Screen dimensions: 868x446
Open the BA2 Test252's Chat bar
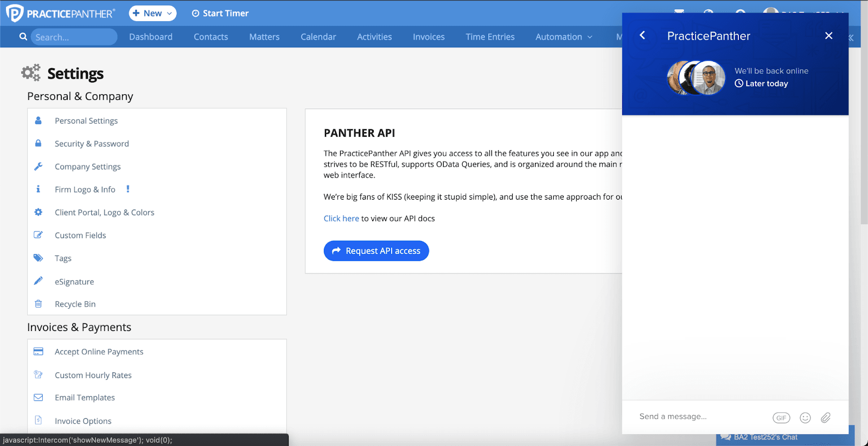click(x=786, y=437)
